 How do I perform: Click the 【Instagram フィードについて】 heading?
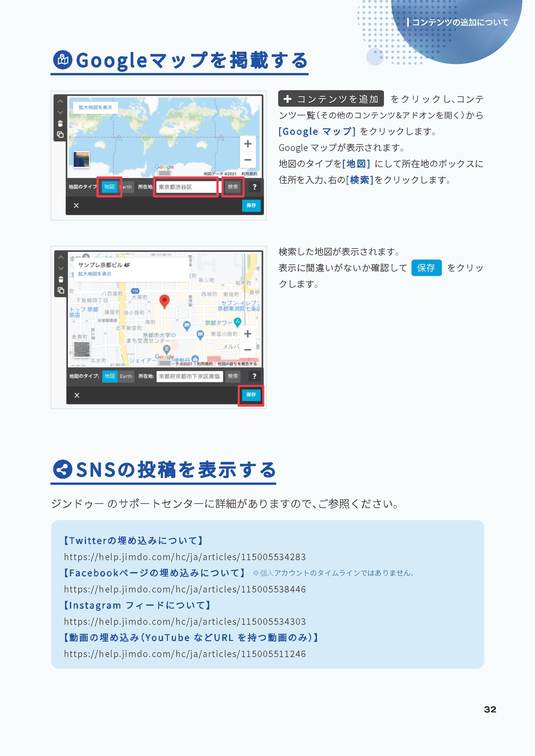click(x=137, y=605)
